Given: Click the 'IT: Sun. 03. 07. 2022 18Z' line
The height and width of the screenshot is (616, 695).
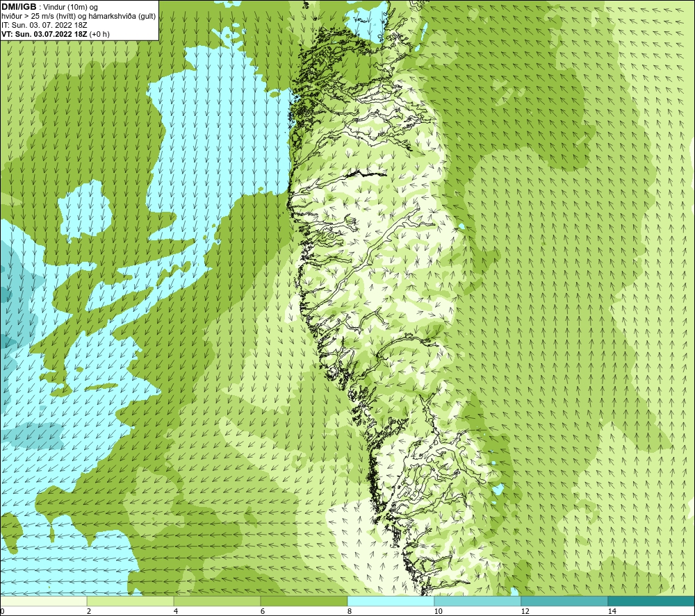Looking at the screenshot, I should point(44,25).
